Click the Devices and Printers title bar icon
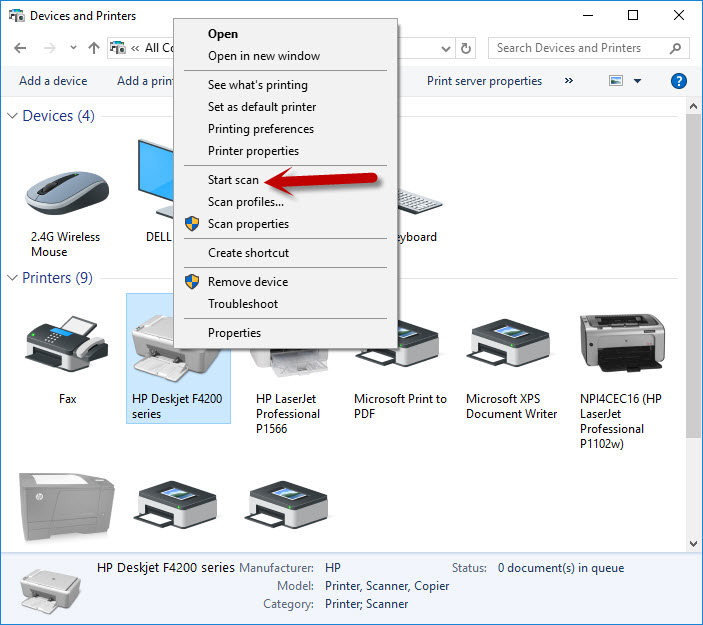Image resolution: width=703 pixels, height=625 pixels. tap(17, 16)
